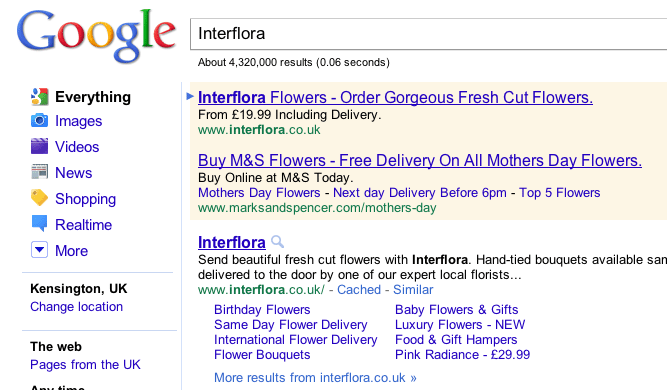Click blue arrow marker beside first ad

tap(190, 96)
